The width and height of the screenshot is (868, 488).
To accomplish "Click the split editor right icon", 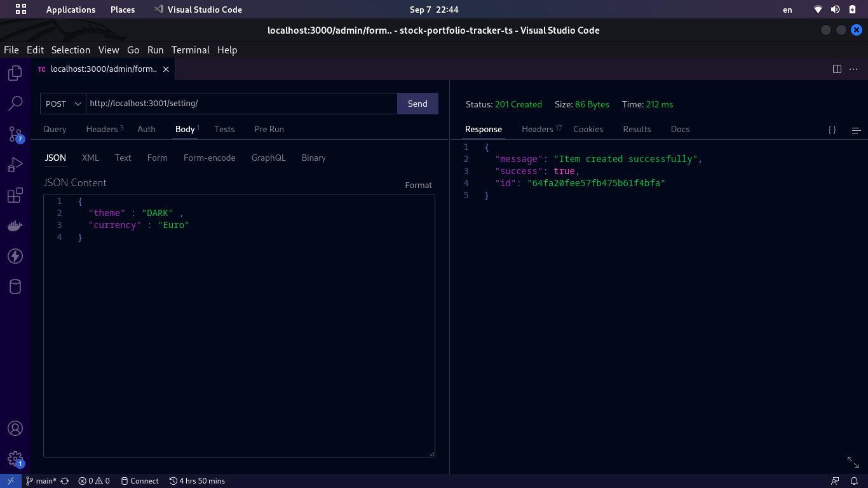I will point(837,69).
